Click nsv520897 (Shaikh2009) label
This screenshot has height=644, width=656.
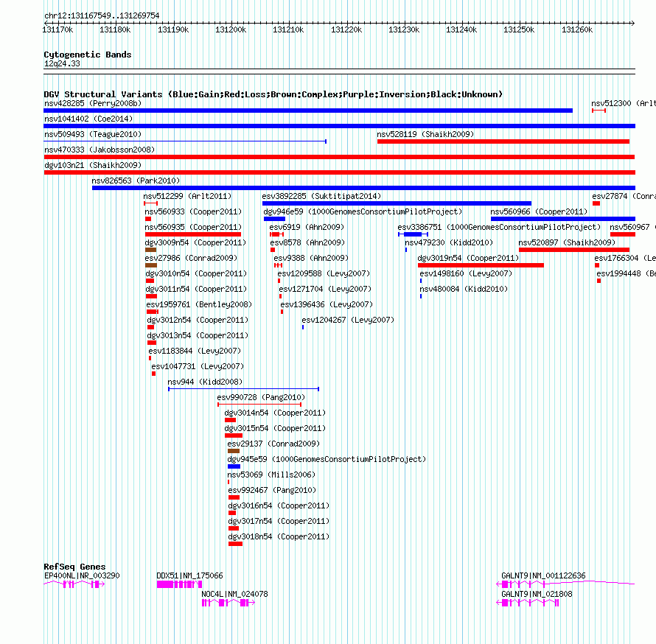click(567, 242)
